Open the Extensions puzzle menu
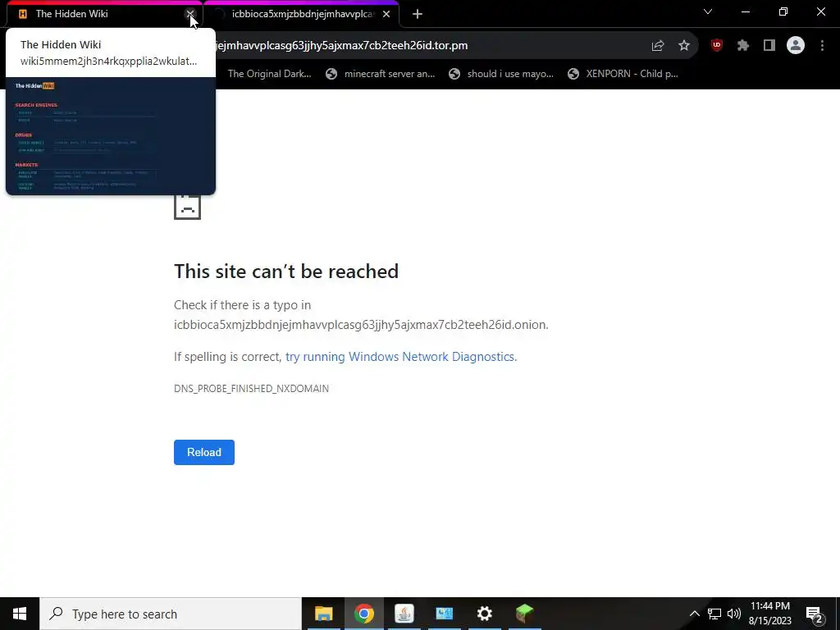The image size is (840, 630). coord(743,46)
